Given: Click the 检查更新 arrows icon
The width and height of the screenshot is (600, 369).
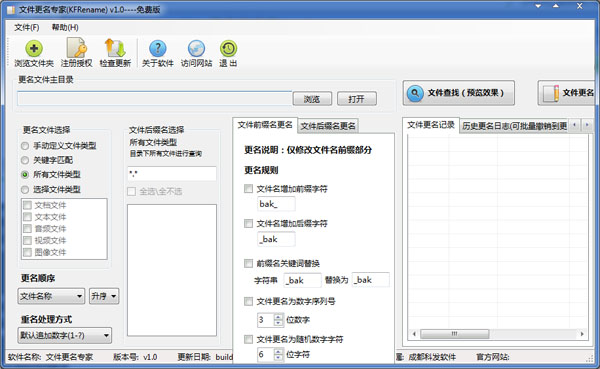Looking at the screenshot, I should coord(115,48).
